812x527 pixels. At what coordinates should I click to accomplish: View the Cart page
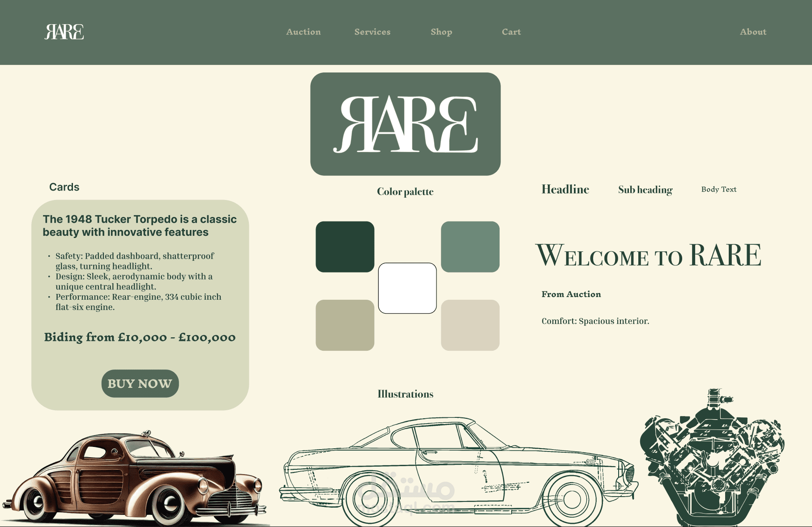[x=511, y=32]
